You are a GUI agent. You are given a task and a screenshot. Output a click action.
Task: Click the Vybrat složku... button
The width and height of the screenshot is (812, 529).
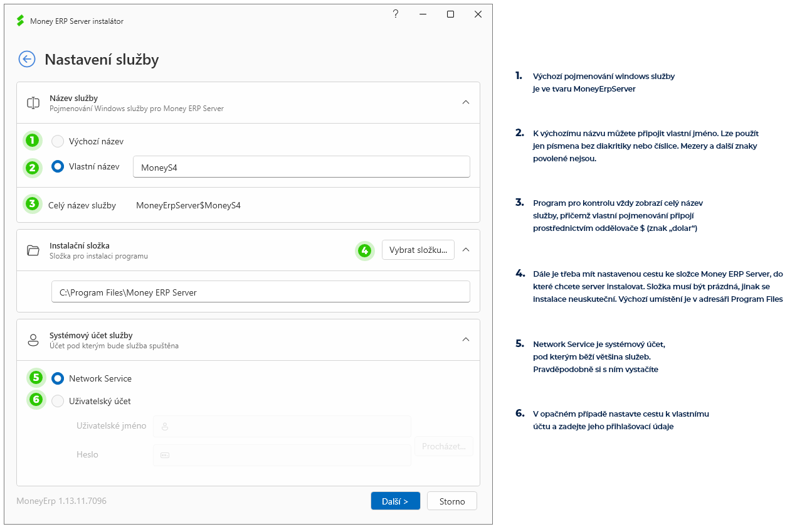coord(418,250)
